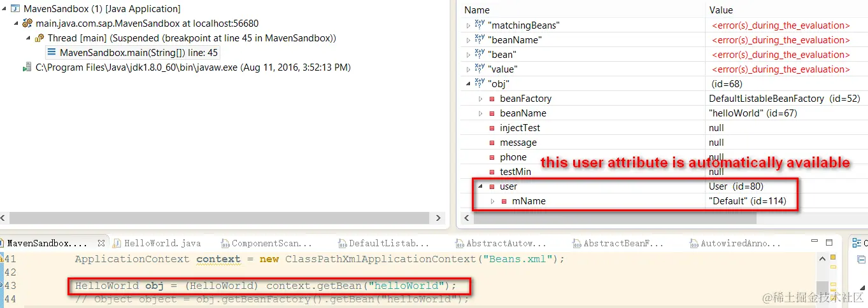Screen dimensions: 868x308
Task: Expand the "matchingBeans" expression
Action: click(469, 25)
